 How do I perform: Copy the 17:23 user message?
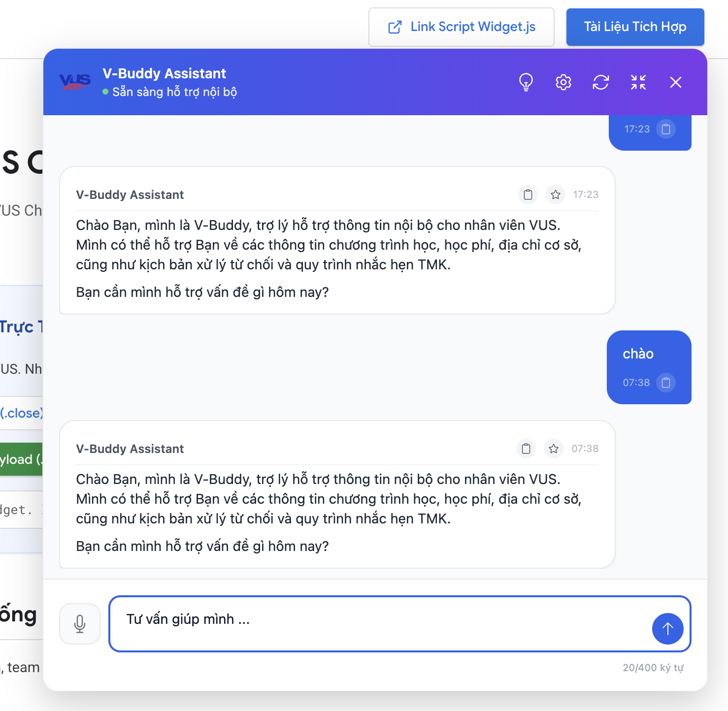pyautogui.click(x=666, y=129)
